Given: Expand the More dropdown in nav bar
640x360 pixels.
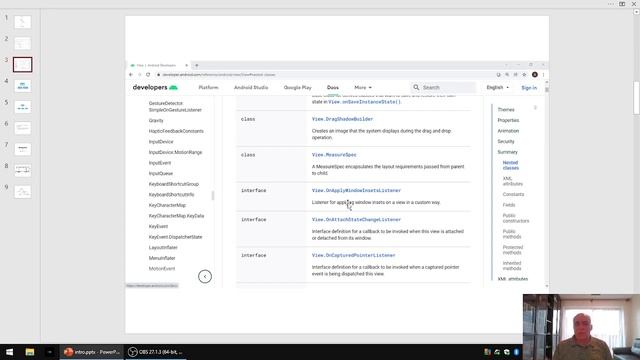Looking at the screenshot, I should [363, 87].
